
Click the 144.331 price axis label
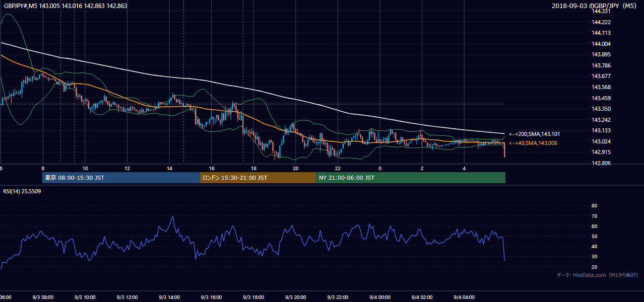pos(601,11)
